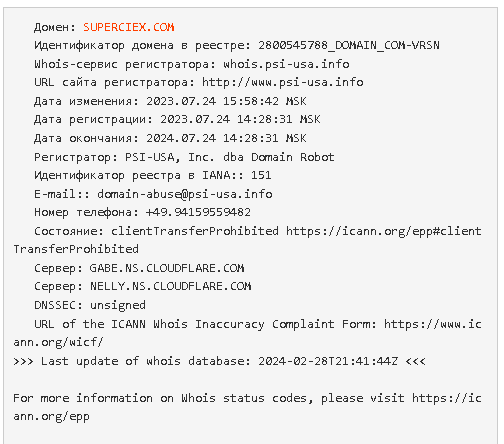This screenshot has width=504, height=444.
Task: Click the last update timestamp 2024-02-28T21:41:44Z
Action: pos(328,361)
